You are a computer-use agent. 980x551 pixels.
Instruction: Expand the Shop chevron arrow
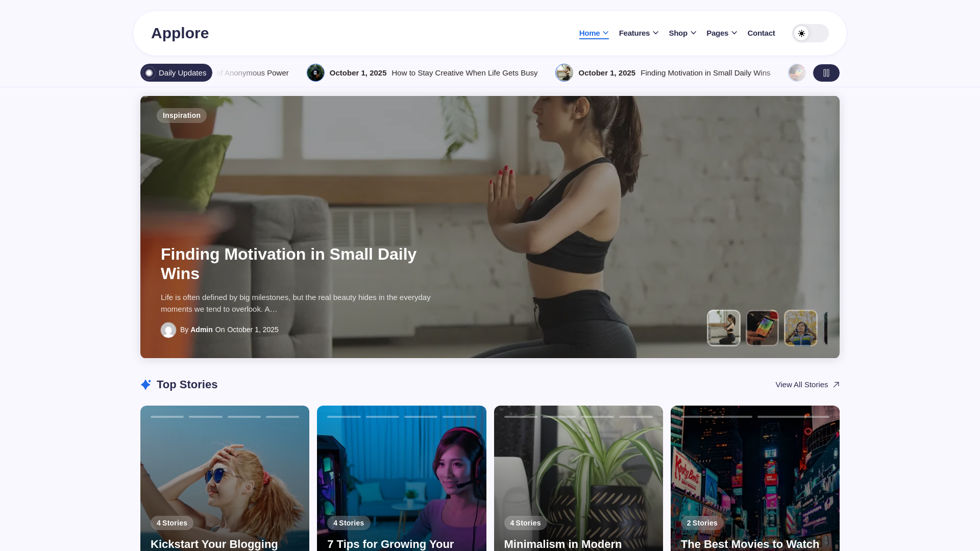[693, 33]
